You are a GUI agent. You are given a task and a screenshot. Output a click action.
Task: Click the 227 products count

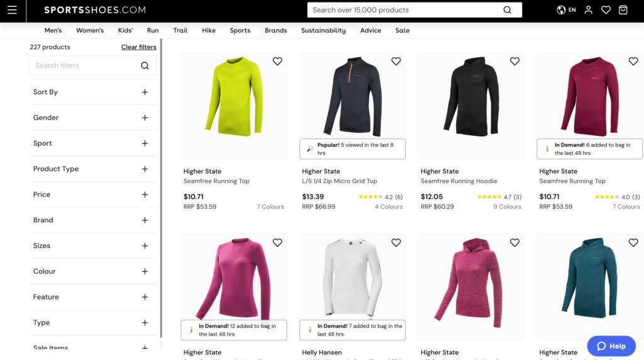[x=50, y=47]
